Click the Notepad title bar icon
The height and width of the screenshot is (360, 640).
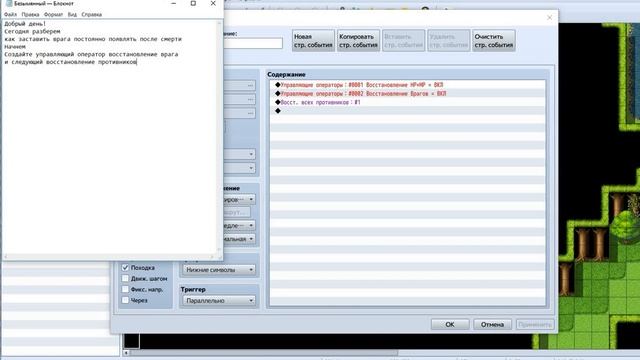(9, 3)
